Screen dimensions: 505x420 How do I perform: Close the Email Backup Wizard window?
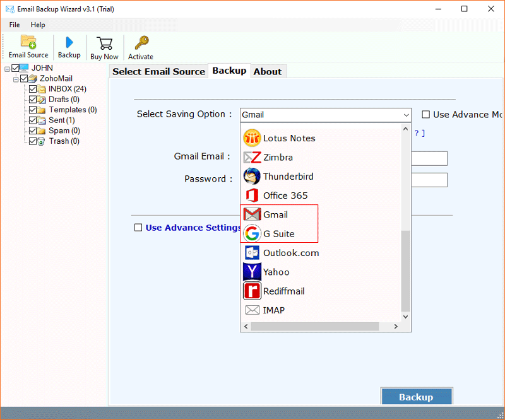pyautogui.click(x=491, y=9)
